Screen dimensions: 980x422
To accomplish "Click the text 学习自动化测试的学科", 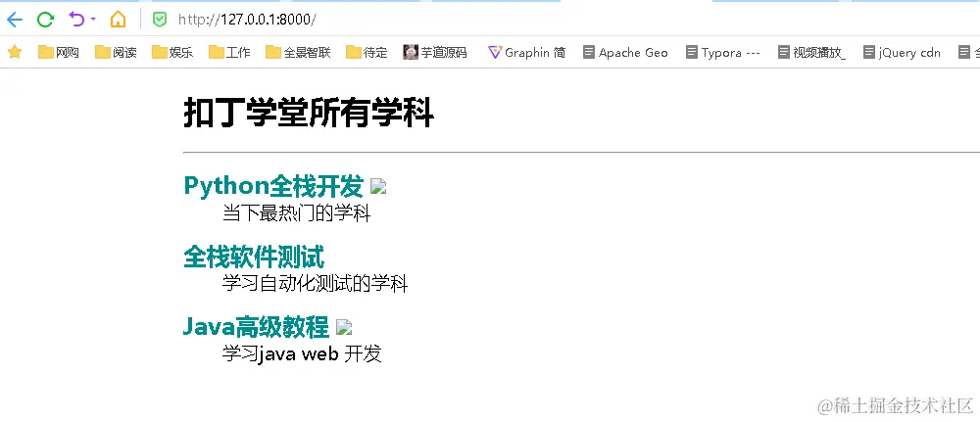I will click(315, 284).
